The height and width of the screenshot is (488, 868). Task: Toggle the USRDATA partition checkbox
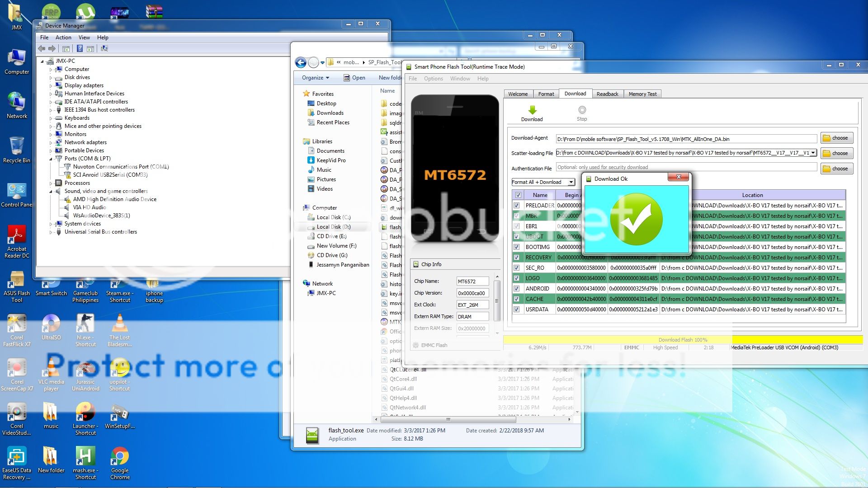pyautogui.click(x=517, y=310)
